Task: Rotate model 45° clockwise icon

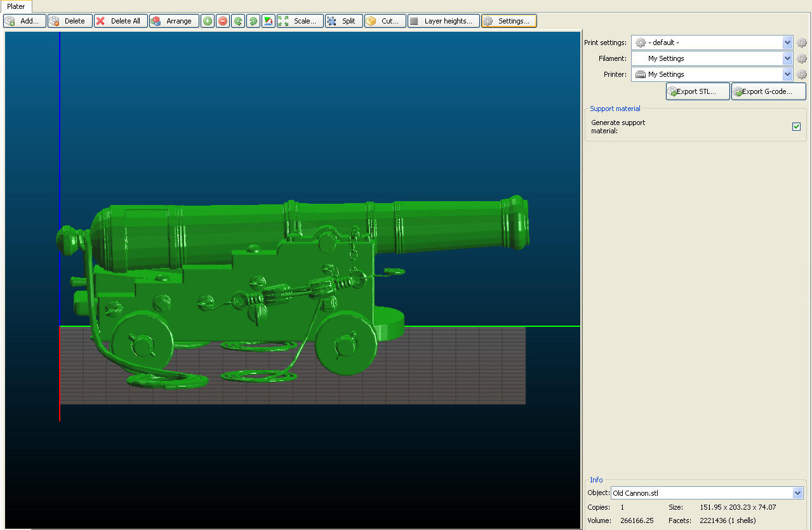Action: coord(253,21)
